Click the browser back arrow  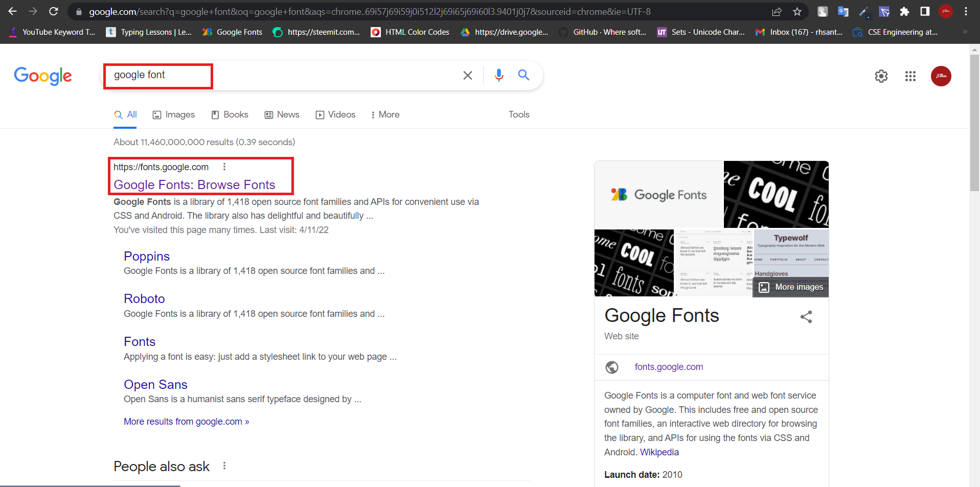(12, 11)
